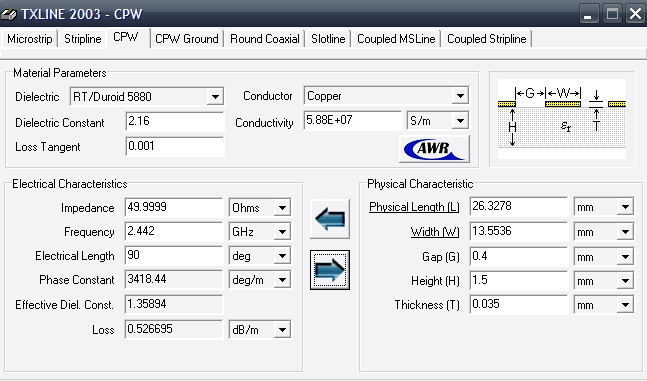The height and width of the screenshot is (381, 647).
Task: Open the Phase Constant deg/m dropdown
Action: (282, 280)
